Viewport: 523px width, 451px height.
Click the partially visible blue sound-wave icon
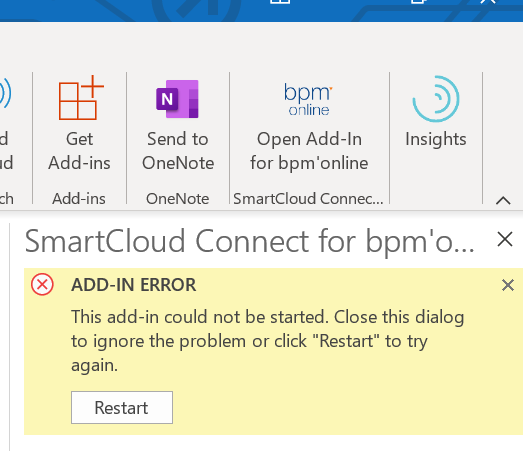[5, 93]
